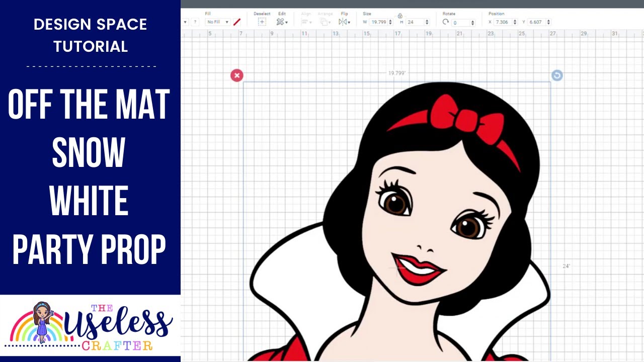Click the 19.799" width label above selection

pyautogui.click(x=397, y=73)
